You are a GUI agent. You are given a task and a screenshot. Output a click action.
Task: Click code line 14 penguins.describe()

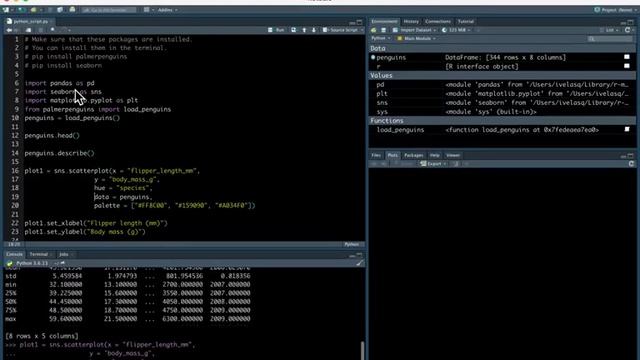(60, 153)
